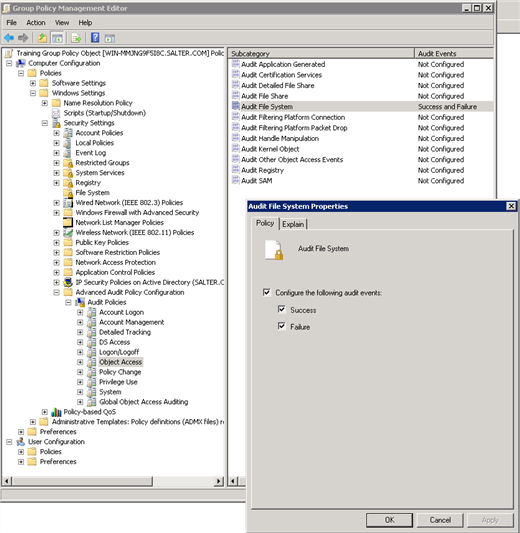Select the Audit Registry subcategory row
This screenshot has height=533, width=520.
tap(360, 170)
